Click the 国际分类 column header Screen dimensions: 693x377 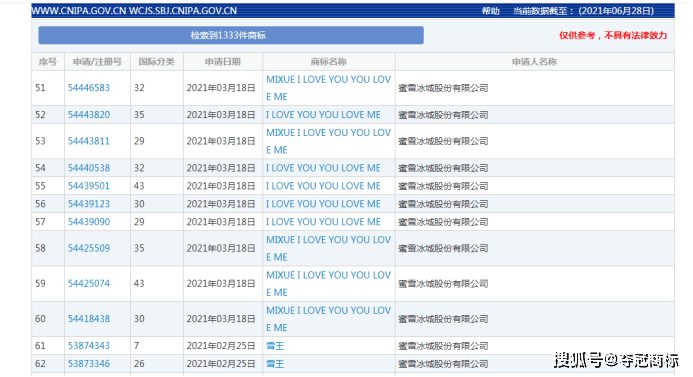click(x=156, y=62)
